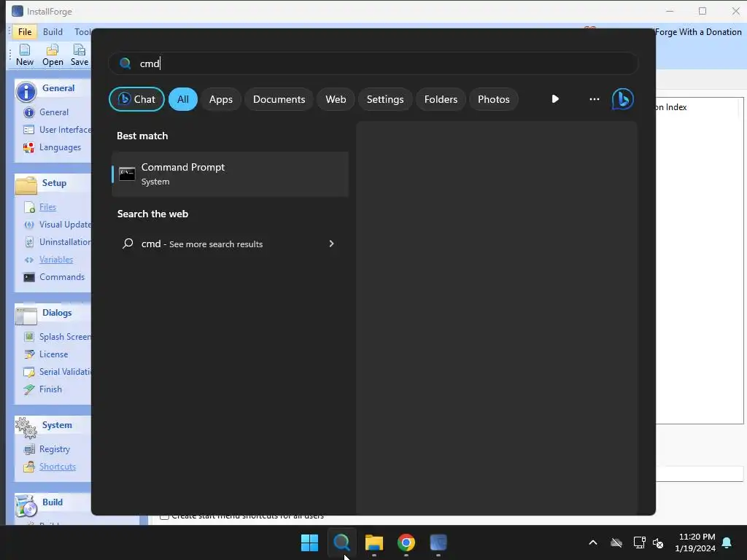Click the General section header icon

point(26,91)
